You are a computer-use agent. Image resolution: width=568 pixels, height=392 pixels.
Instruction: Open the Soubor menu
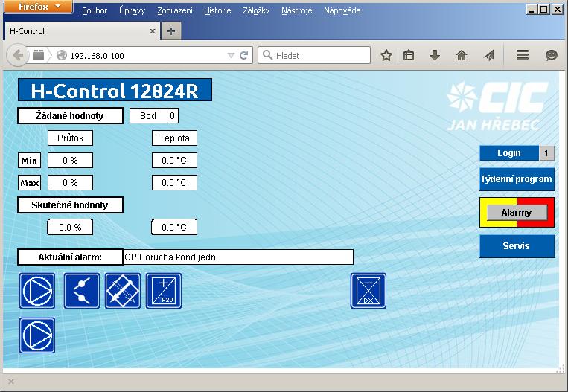[95, 10]
